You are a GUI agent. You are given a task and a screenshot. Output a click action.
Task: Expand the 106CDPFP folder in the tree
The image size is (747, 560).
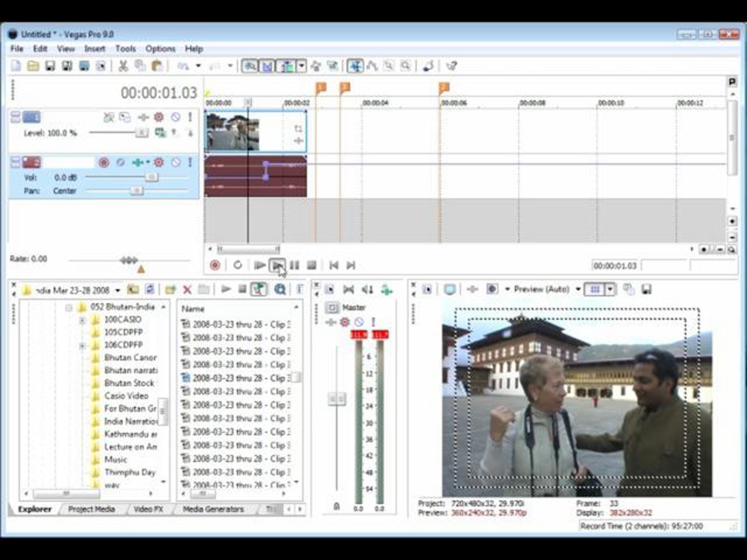(x=82, y=345)
